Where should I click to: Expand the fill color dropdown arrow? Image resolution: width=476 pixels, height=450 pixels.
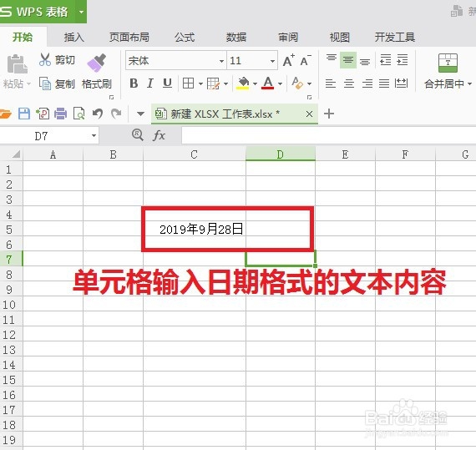click(x=255, y=83)
